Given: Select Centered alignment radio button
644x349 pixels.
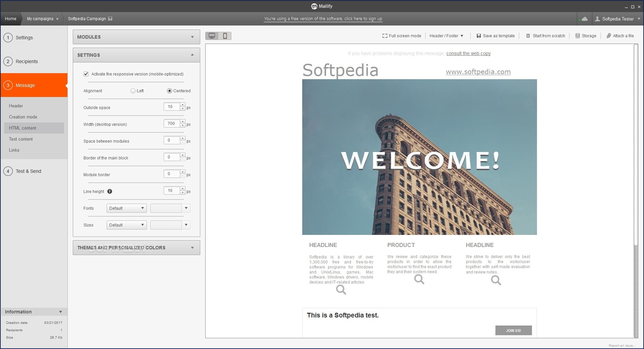Looking at the screenshot, I should (x=169, y=91).
